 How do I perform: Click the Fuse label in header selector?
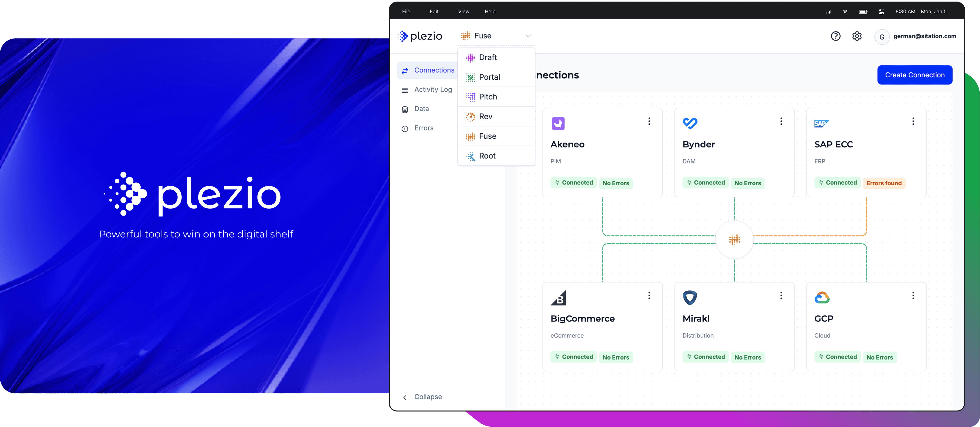(x=482, y=36)
